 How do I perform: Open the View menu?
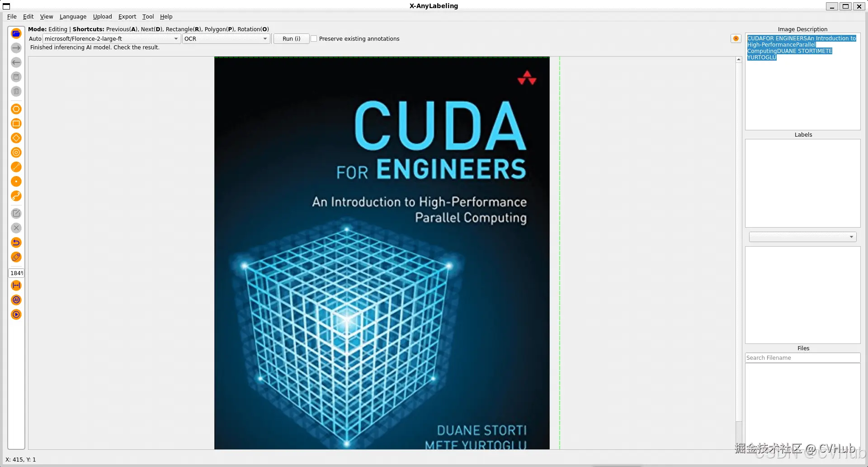47,17
